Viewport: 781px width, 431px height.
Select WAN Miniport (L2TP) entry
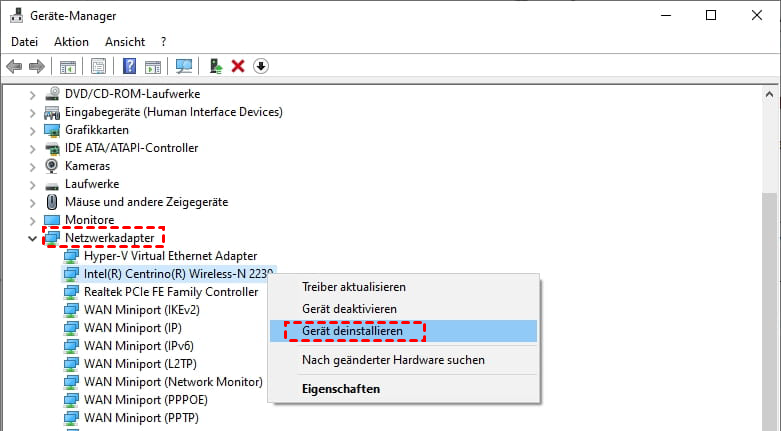pos(140,364)
